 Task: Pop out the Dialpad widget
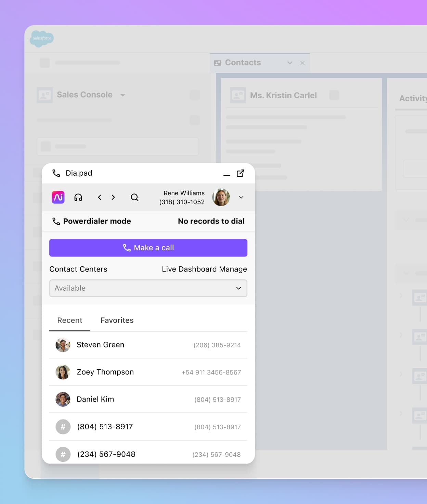pos(241,173)
